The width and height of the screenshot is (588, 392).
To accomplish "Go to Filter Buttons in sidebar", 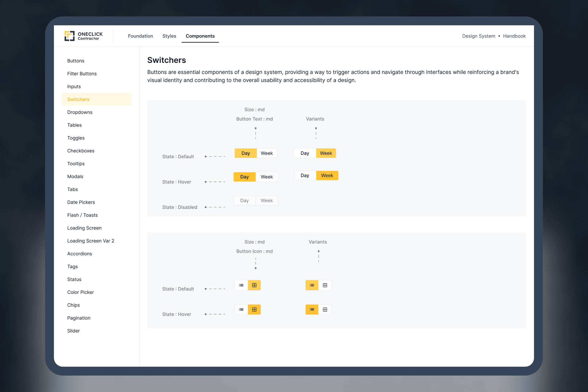I will 82,73.
